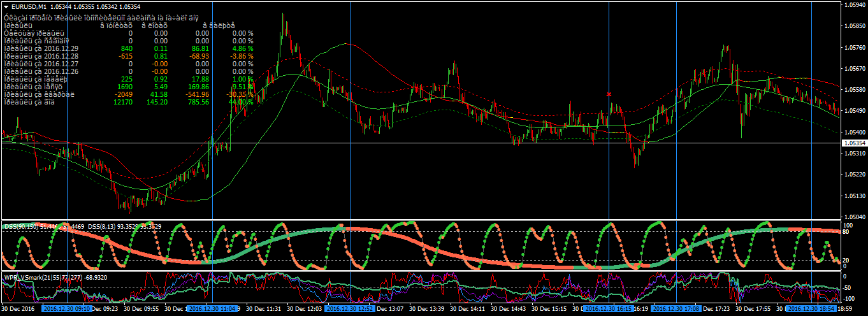Viewport: 868px width, 316px height.
Task: Click the 30 Dec 12:03 time axis label
Action: point(305,308)
